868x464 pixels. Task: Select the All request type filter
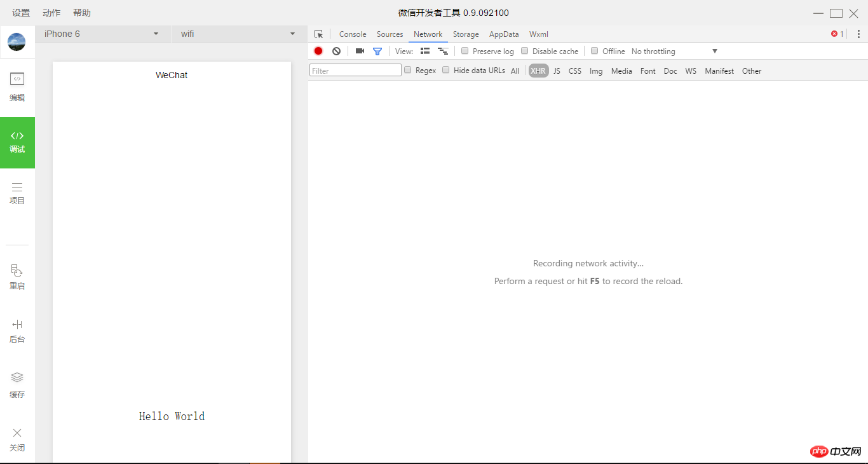pyautogui.click(x=515, y=71)
